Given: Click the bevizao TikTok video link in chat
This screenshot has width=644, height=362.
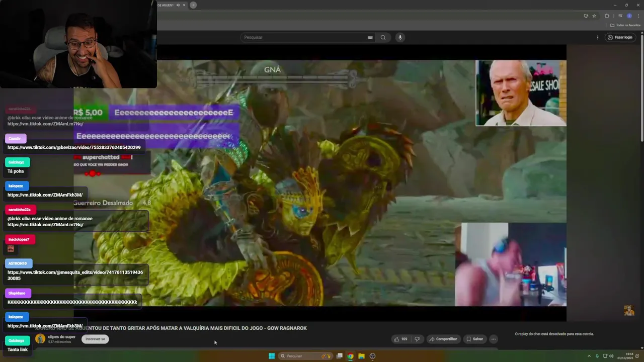Looking at the screenshot, I should (x=74, y=147).
